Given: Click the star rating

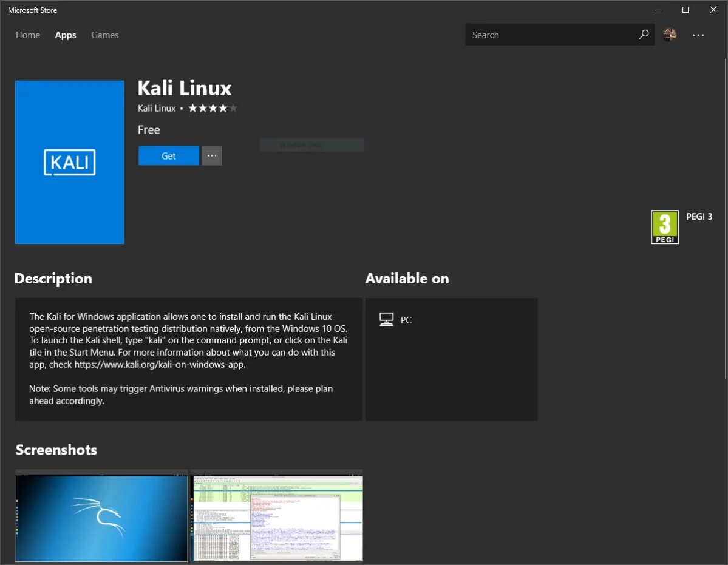Looking at the screenshot, I should (x=212, y=108).
